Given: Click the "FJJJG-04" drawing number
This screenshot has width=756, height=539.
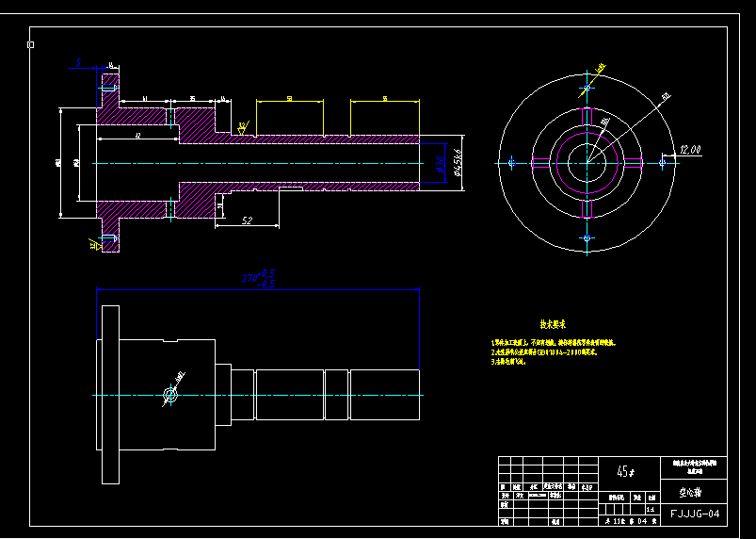Looking at the screenshot, I should coord(695,514).
